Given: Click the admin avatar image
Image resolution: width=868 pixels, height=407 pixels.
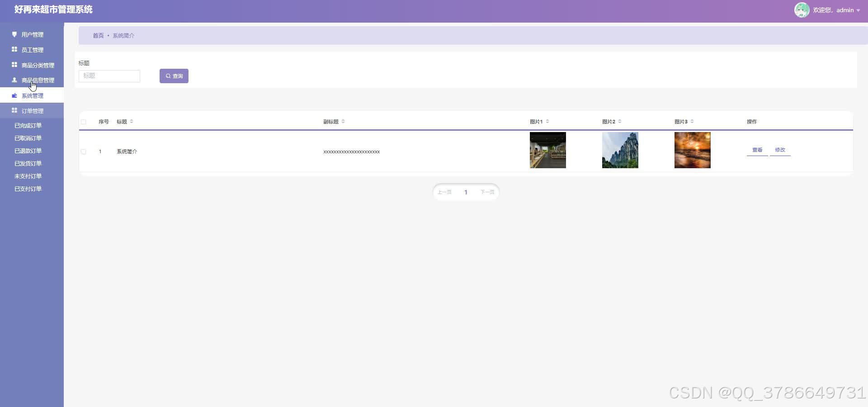Looking at the screenshot, I should click(x=802, y=10).
